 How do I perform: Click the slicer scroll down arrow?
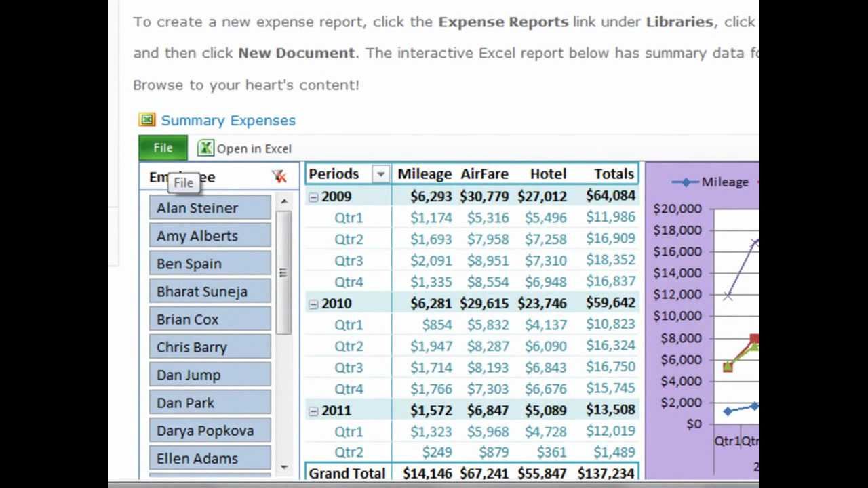point(283,467)
